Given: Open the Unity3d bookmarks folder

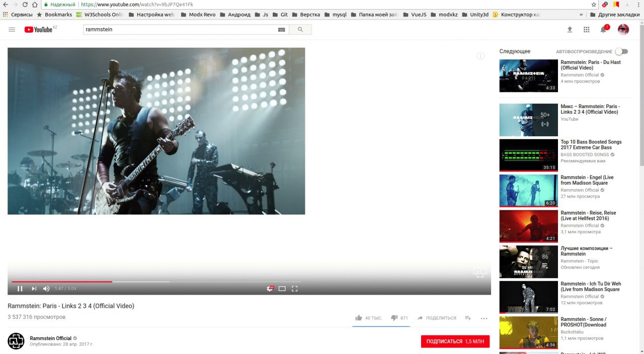Looking at the screenshot, I should point(474,15).
